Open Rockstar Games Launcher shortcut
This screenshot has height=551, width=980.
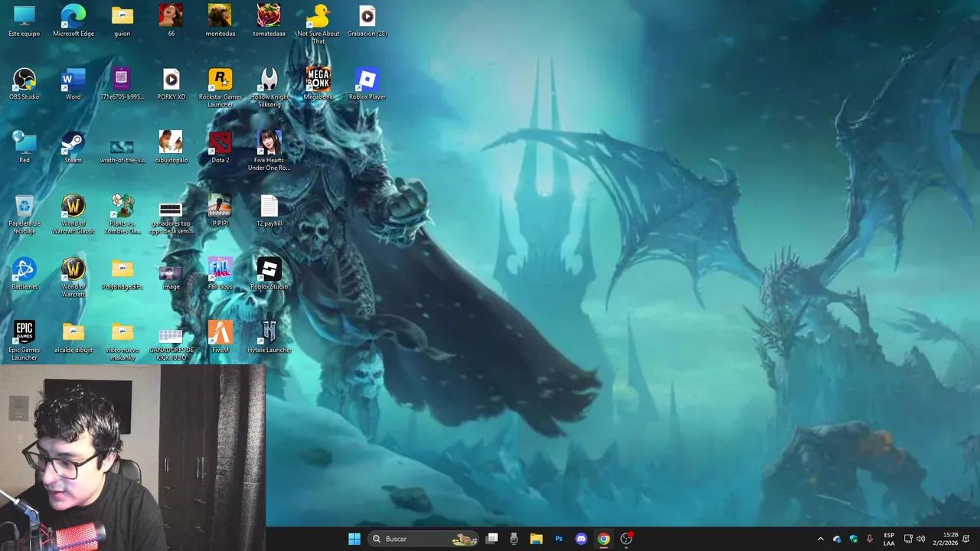220,88
